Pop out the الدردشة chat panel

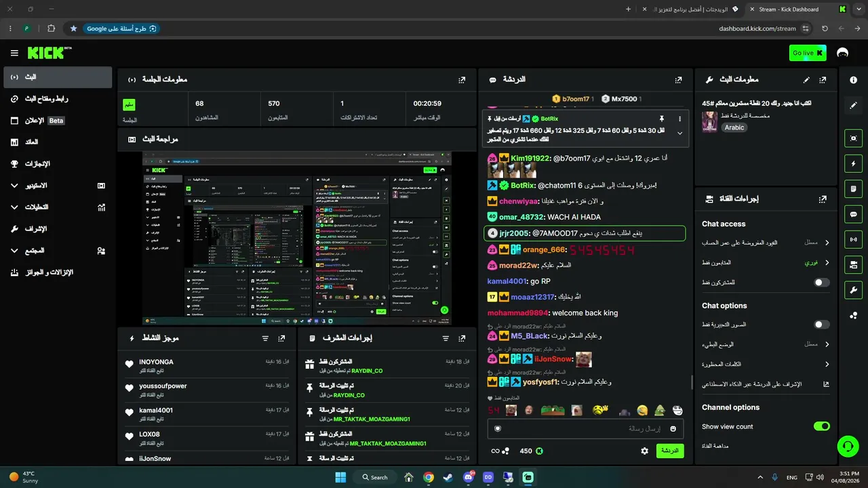click(x=678, y=80)
